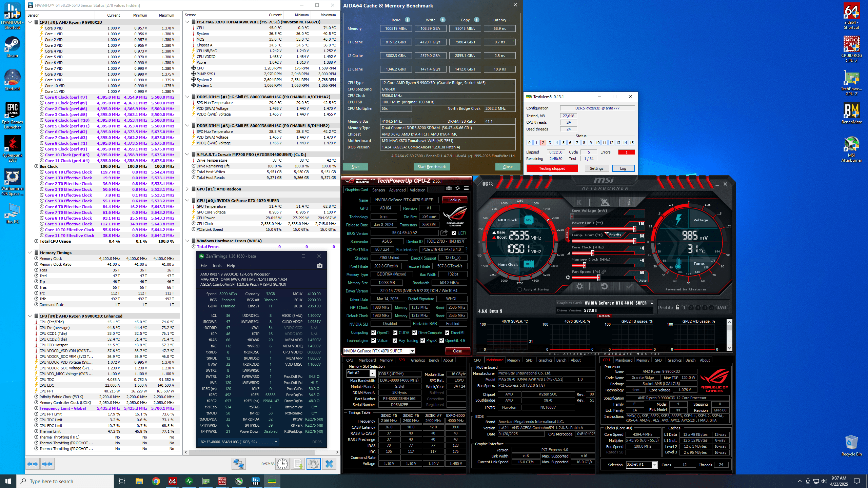Take ZenTimings screenshot with camera icon
The width and height of the screenshot is (868, 488).
pyautogui.click(x=319, y=266)
